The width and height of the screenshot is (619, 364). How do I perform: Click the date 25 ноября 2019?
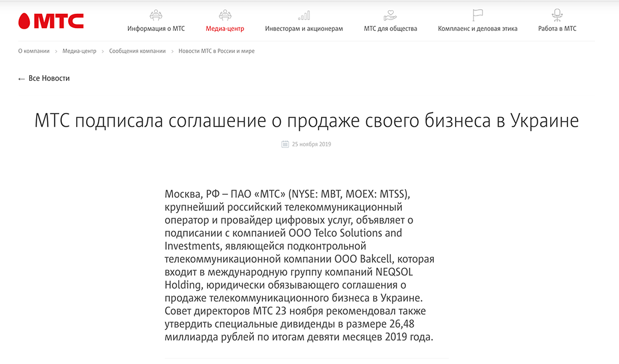311,144
